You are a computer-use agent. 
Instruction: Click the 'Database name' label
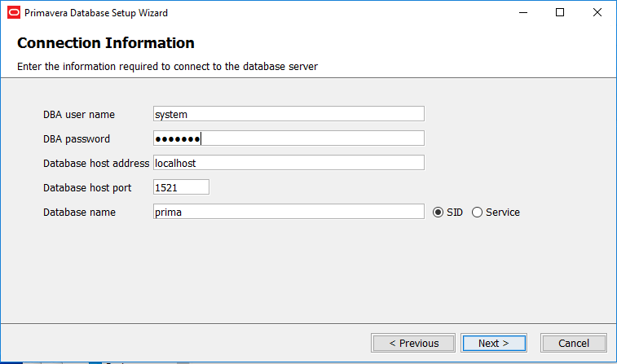click(80, 213)
